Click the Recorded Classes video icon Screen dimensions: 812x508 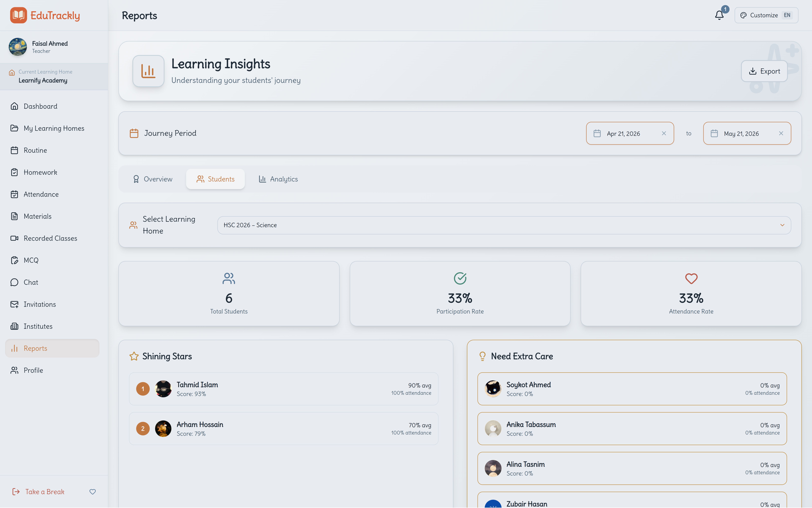[14, 238]
